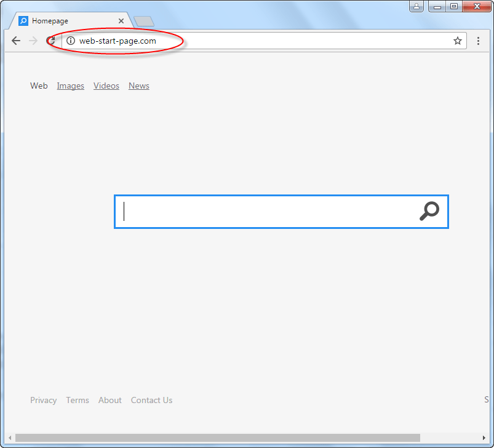This screenshot has height=448, width=494.
Task: Bookmark this page with the star icon
Action: coord(457,41)
